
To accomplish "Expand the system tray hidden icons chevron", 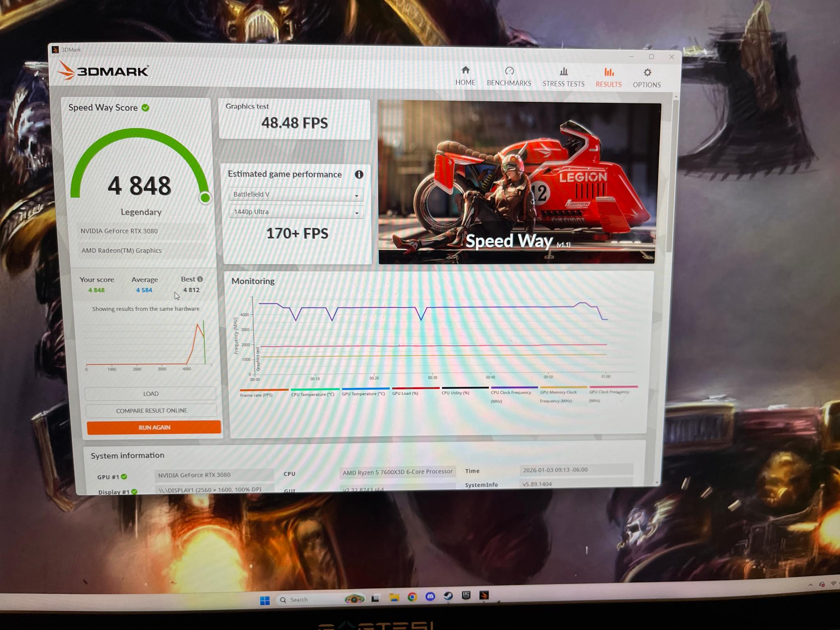I will pyautogui.click(x=810, y=585).
